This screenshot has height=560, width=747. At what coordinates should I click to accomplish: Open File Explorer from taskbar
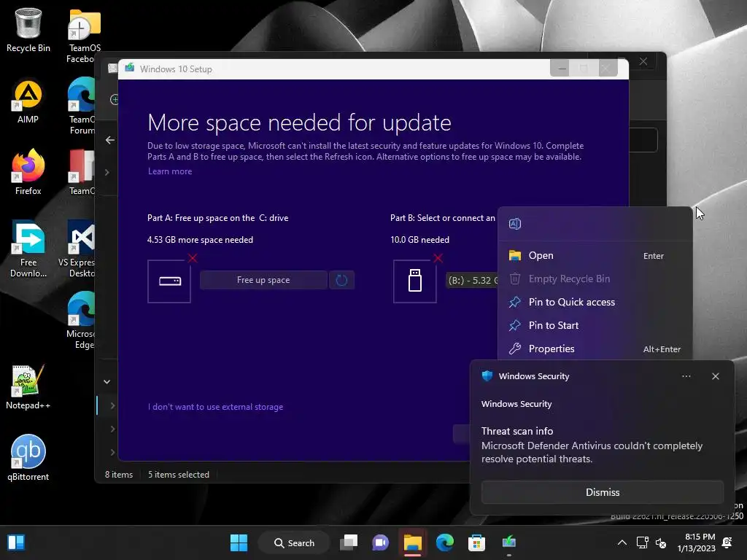click(x=413, y=542)
